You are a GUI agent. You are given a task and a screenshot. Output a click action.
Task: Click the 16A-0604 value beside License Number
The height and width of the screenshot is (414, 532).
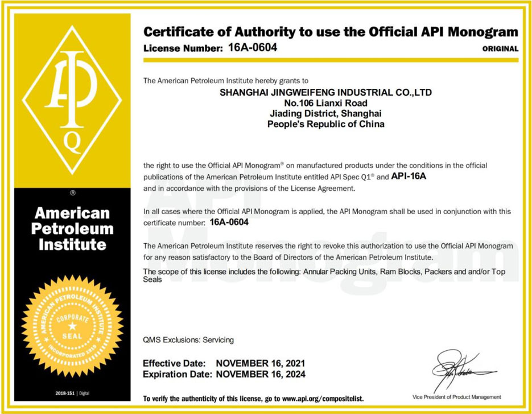click(253, 47)
